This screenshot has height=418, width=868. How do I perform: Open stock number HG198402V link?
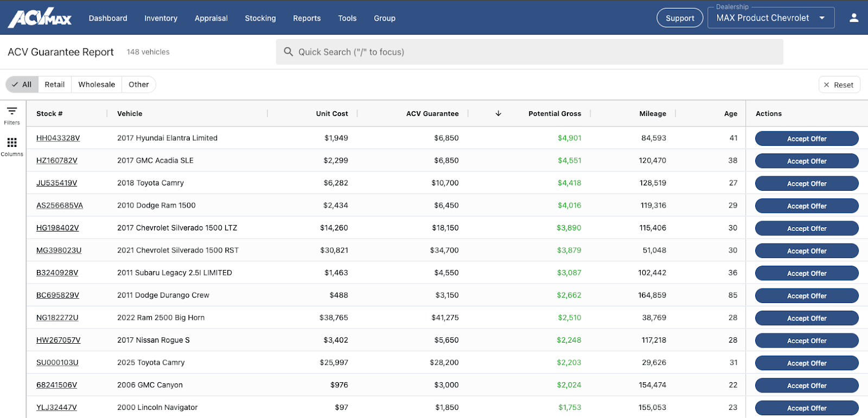click(x=58, y=228)
